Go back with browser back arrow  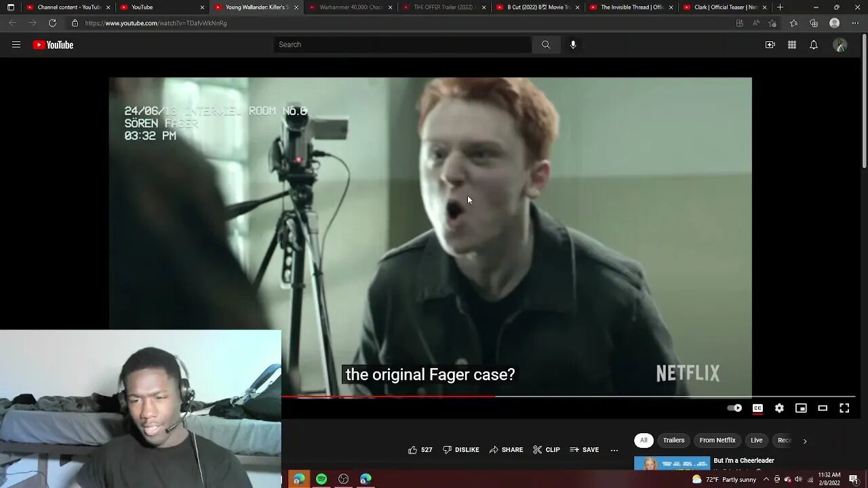tap(12, 23)
